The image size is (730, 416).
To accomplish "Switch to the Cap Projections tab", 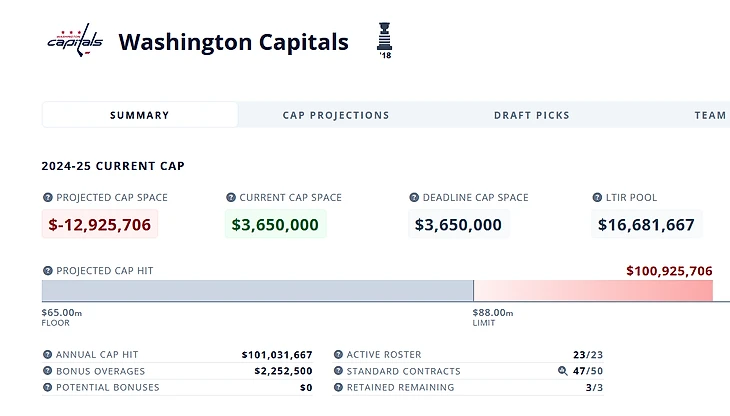I will [336, 115].
